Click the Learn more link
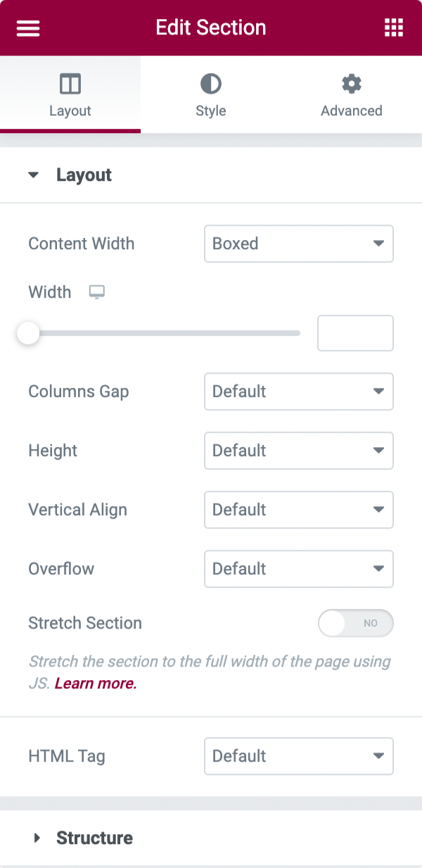 click(x=96, y=683)
